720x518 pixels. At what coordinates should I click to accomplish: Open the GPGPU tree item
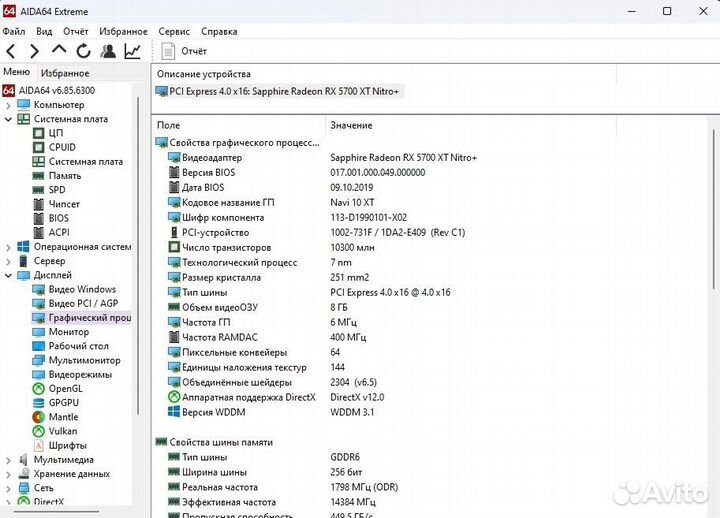56,403
